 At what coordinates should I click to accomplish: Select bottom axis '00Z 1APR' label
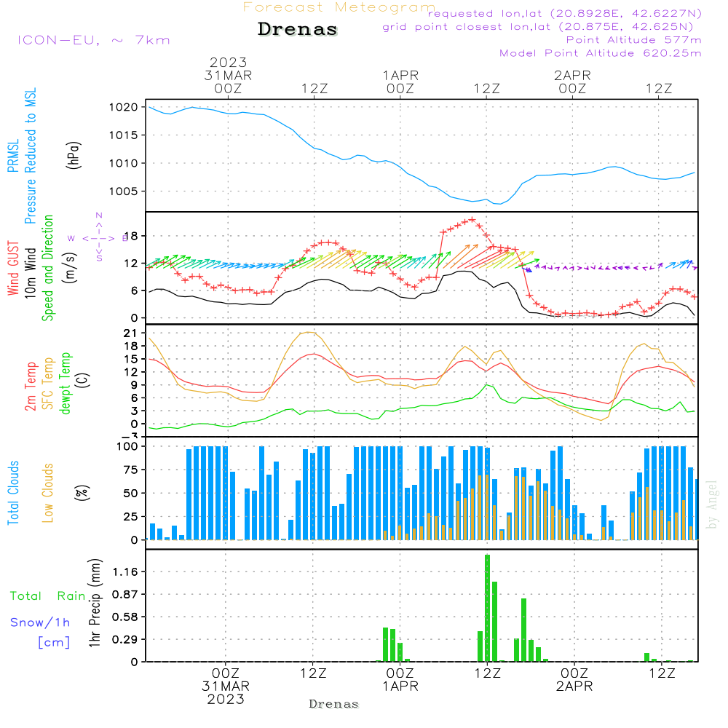coord(400,680)
